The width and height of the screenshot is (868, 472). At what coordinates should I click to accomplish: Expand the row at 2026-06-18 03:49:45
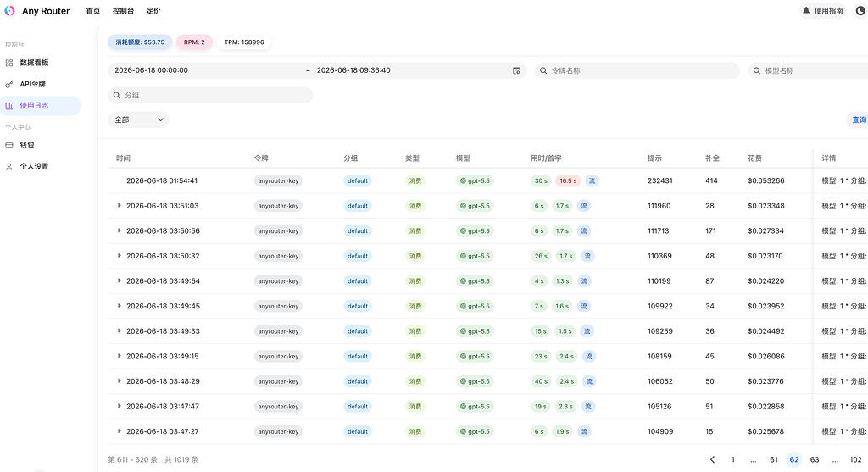(119, 305)
